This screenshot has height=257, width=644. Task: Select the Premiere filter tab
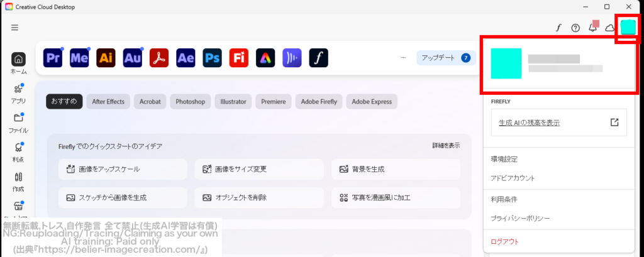click(x=274, y=101)
